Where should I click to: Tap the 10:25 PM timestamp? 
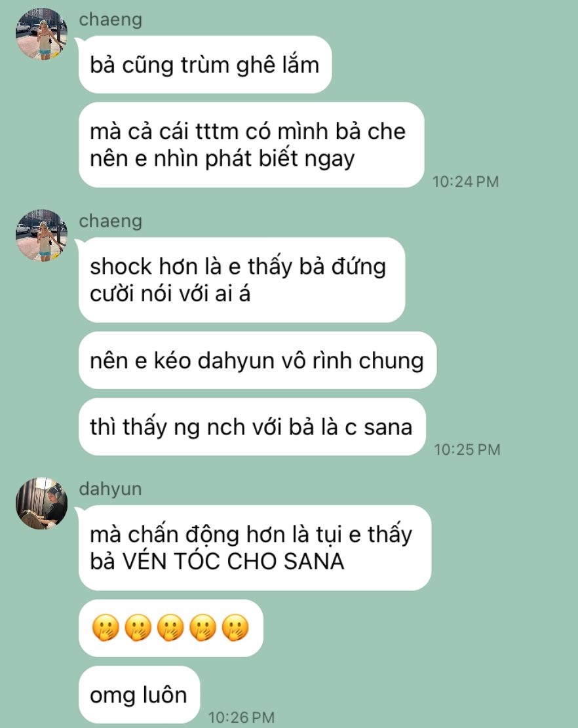pyautogui.click(x=467, y=450)
